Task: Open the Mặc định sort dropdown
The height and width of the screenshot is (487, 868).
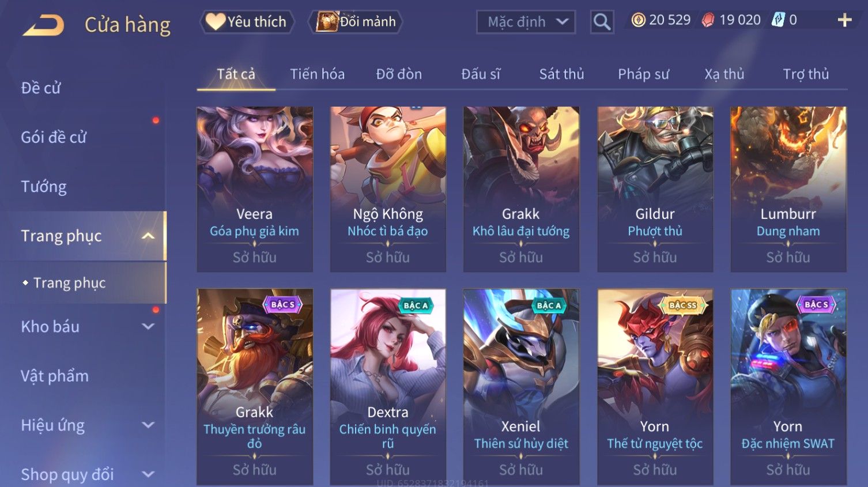Action: pyautogui.click(x=526, y=22)
